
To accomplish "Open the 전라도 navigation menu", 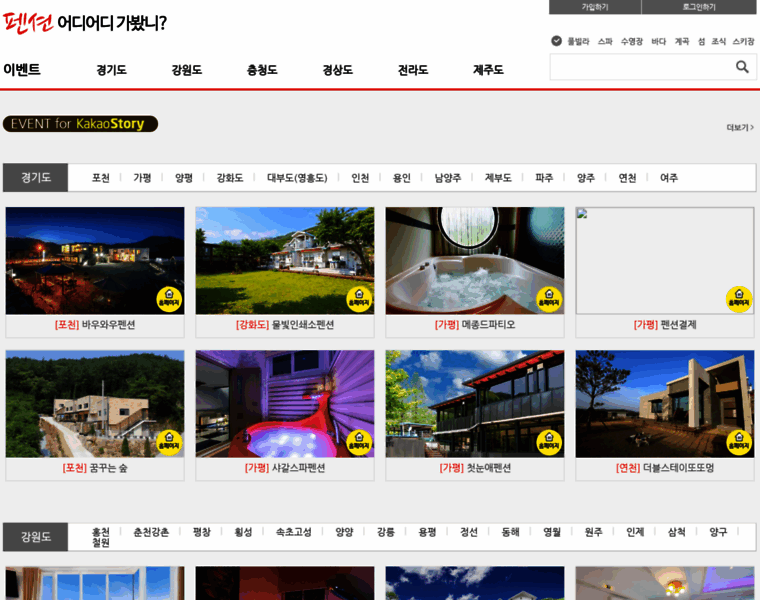I will click(x=413, y=70).
